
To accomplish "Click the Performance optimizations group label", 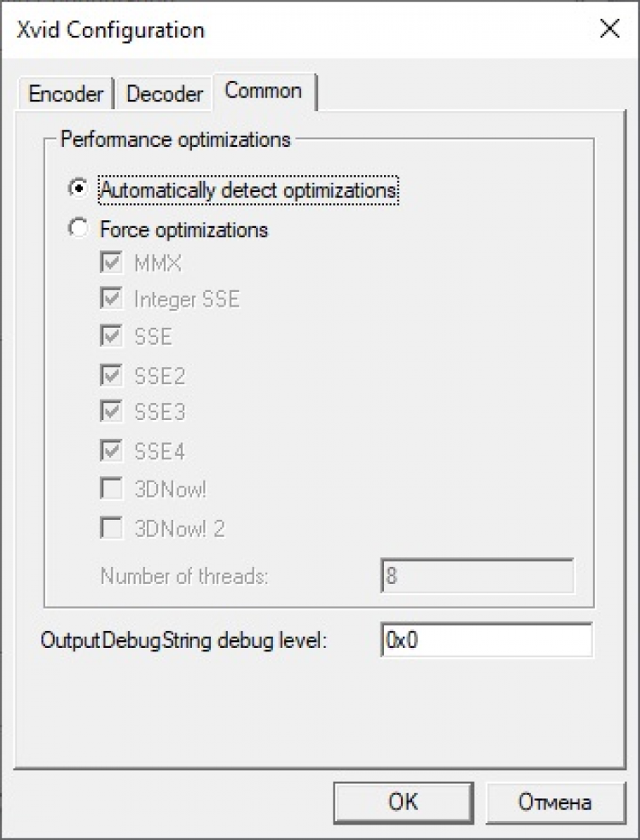I will coord(176,139).
